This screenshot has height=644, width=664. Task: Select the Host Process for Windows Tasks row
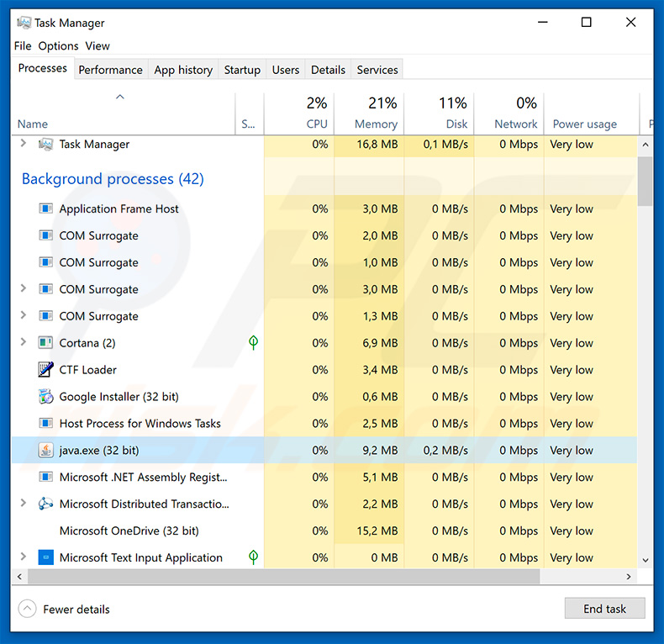pyautogui.click(x=324, y=423)
